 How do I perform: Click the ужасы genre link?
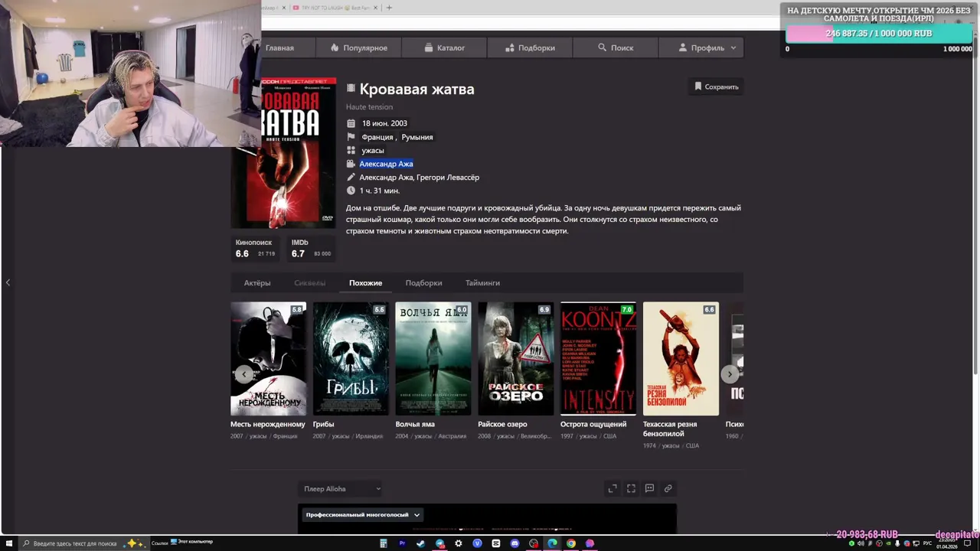373,151
